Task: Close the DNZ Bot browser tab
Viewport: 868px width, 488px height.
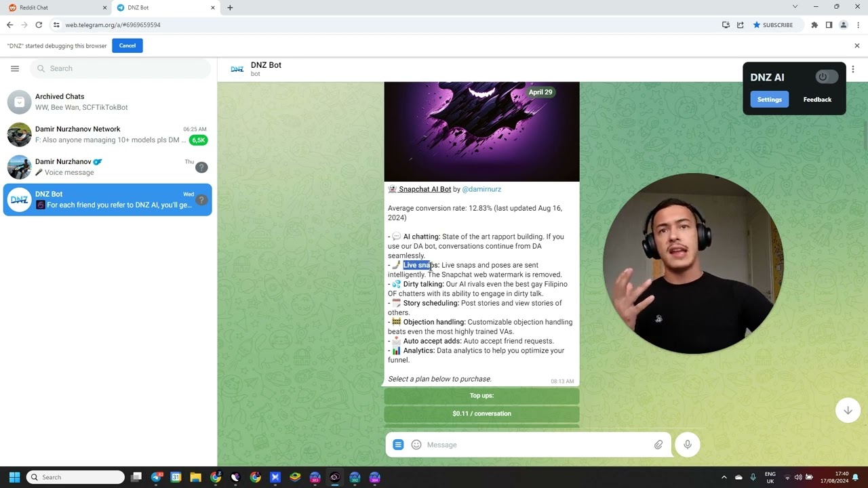Action: pyautogui.click(x=213, y=7)
